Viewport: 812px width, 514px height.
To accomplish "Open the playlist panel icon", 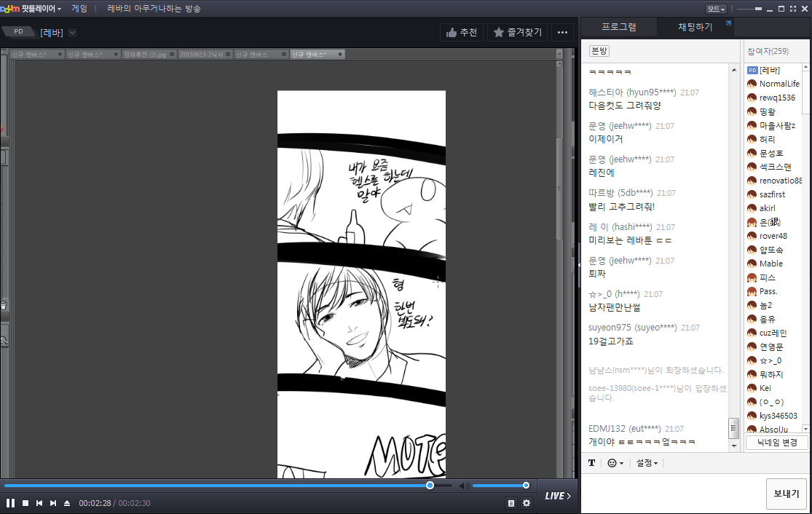I will pos(511,503).
